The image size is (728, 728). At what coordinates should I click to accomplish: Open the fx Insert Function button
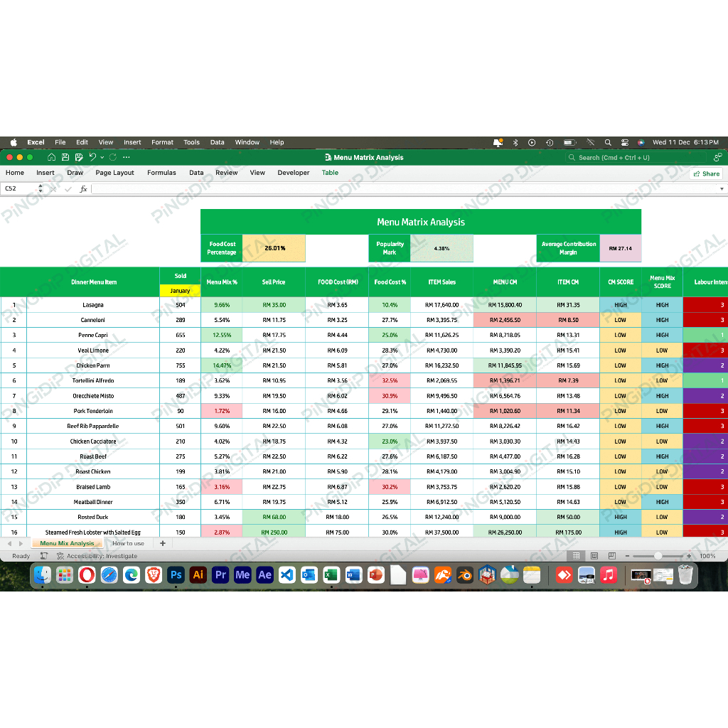[x=83, y=189]
